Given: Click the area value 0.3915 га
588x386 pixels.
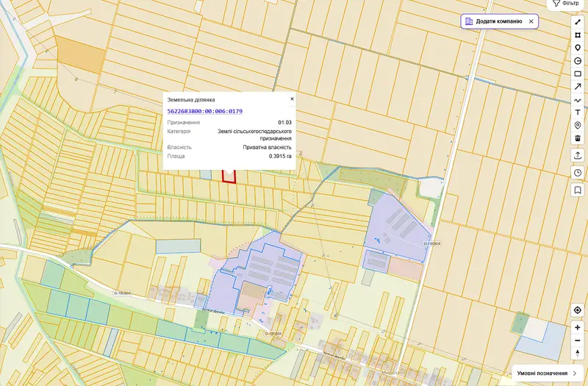Looking at the screenshot, I should tap(280, 157).
